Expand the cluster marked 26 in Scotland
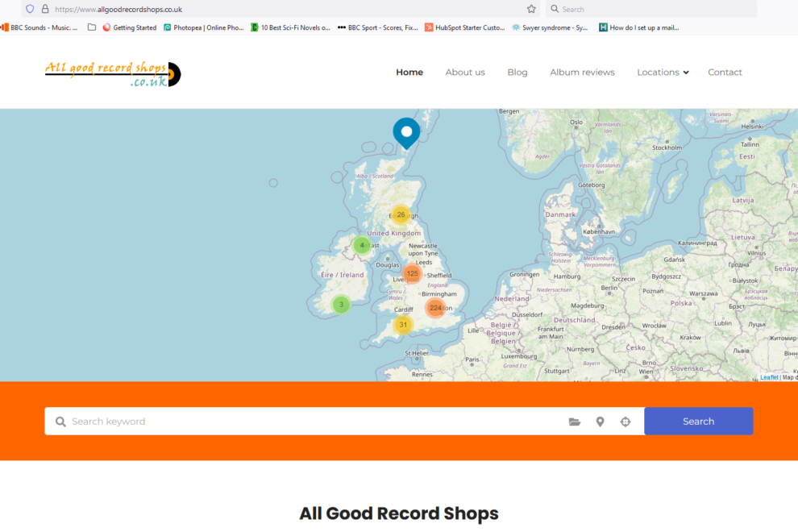The height and width of the screenshot is (532, 798). coord(401,214)
